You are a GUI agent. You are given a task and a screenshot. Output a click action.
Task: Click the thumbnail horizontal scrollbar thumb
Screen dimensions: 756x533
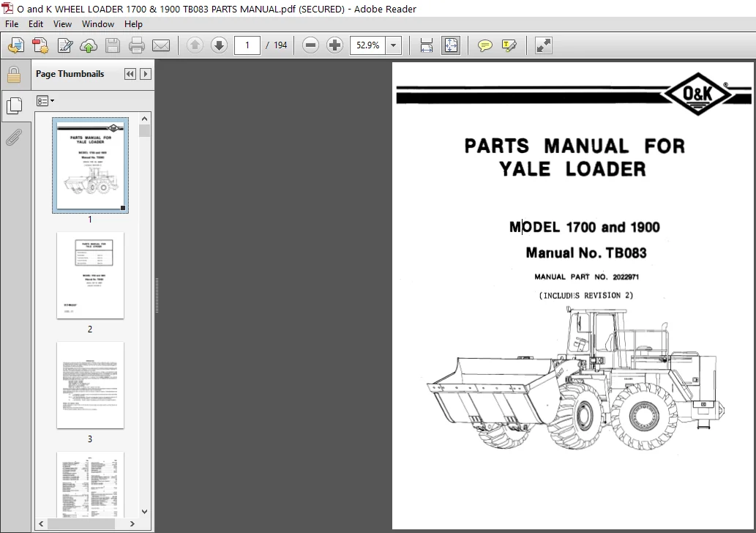point(81,523)
